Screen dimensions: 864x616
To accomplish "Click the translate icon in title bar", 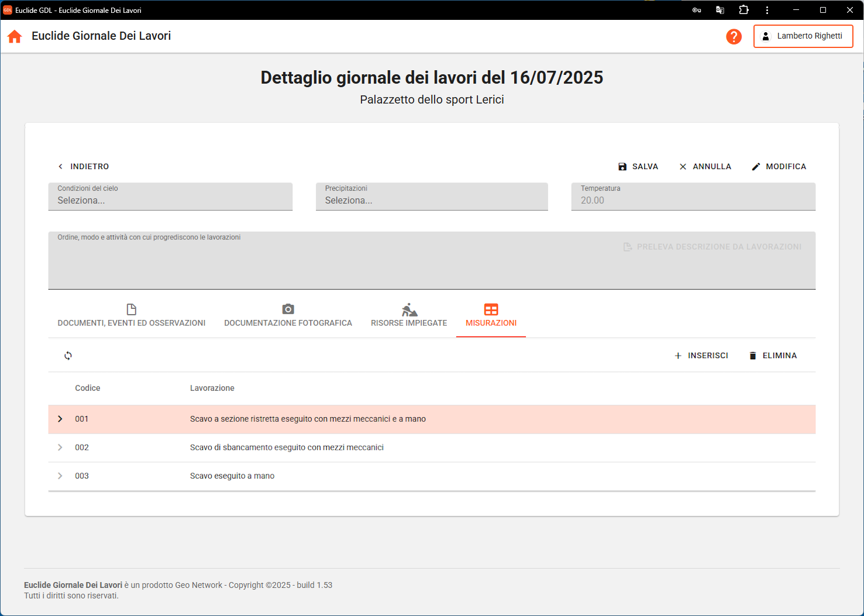I will 720,10.
